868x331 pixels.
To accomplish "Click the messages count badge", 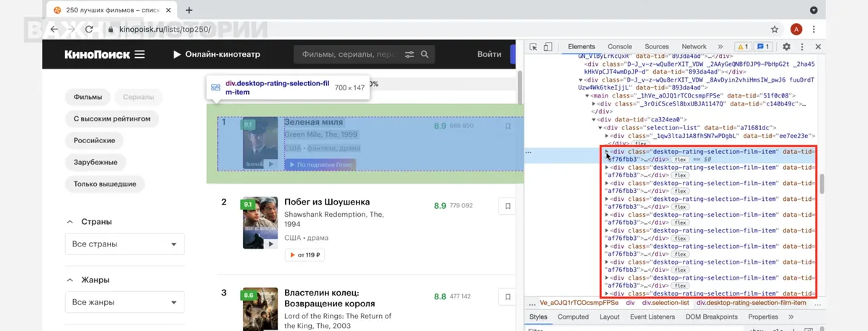I will (763, 46).
